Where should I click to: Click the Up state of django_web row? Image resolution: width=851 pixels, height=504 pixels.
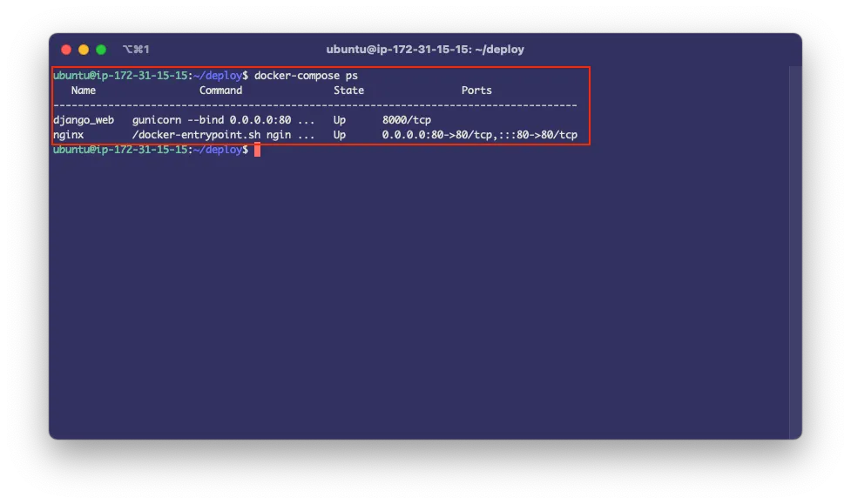pos(339,120)
